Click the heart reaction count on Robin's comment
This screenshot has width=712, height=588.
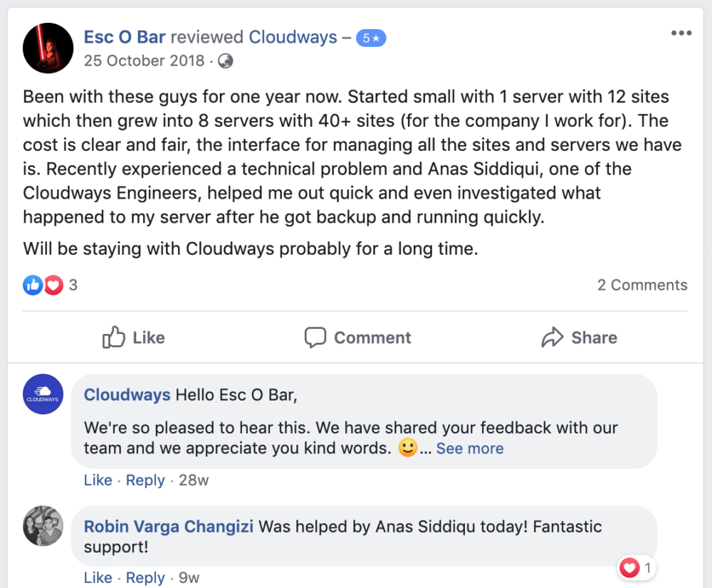click(637, 568)
